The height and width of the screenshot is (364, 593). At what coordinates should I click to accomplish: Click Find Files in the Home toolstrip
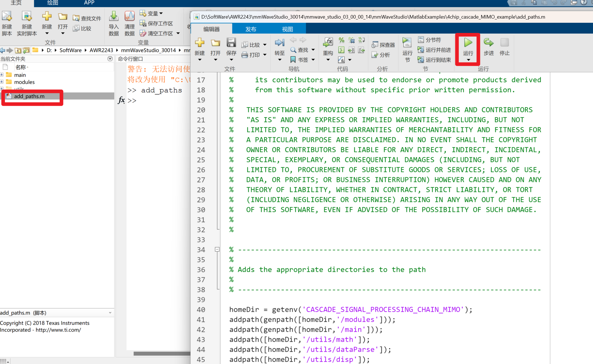87,18
